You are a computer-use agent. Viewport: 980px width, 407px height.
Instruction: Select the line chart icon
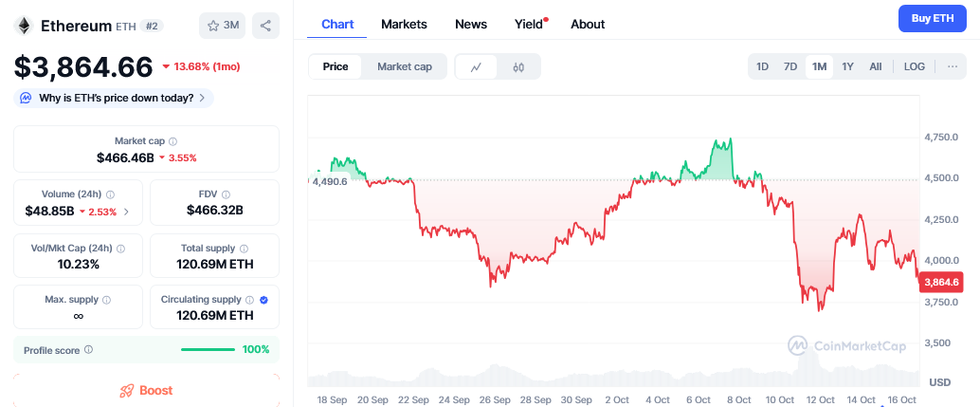click(x=476, y=66)
